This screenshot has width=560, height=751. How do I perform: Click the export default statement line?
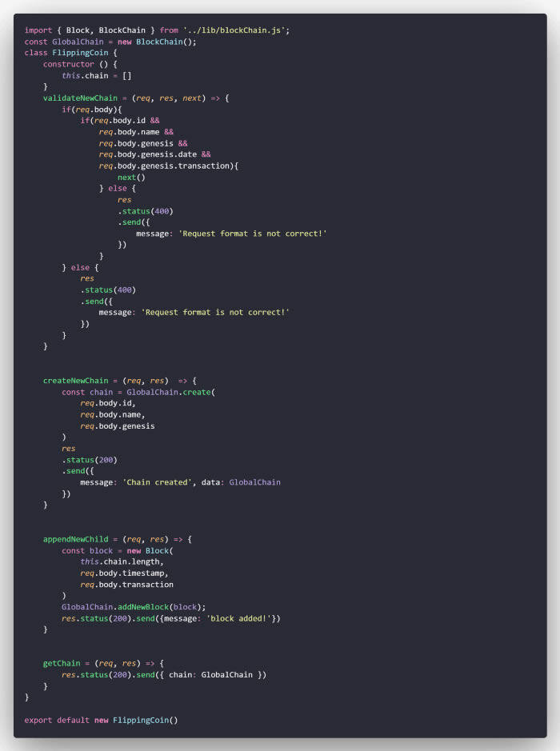coord(101,720)
